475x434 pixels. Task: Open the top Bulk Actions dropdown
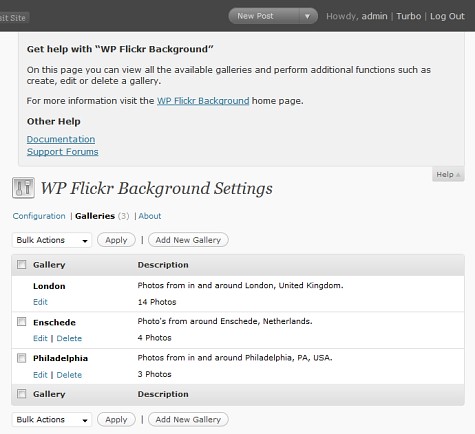pyautogui.click(x=52, y=240)
